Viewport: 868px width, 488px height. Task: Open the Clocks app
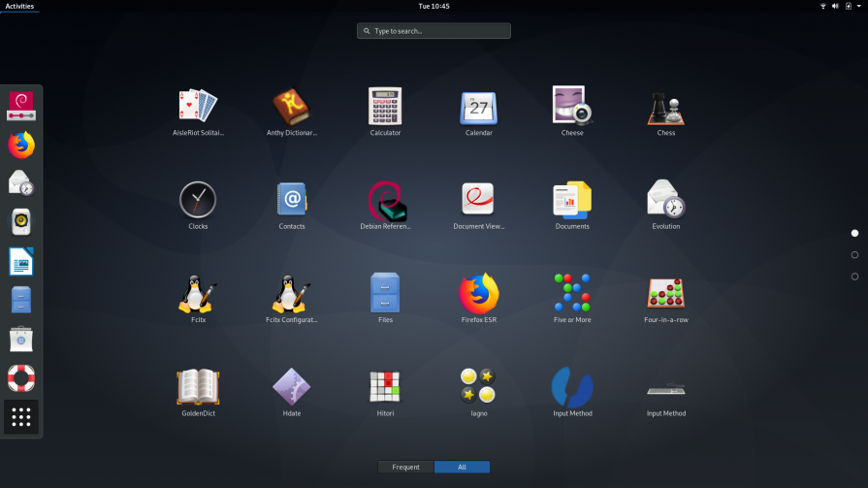198,205
